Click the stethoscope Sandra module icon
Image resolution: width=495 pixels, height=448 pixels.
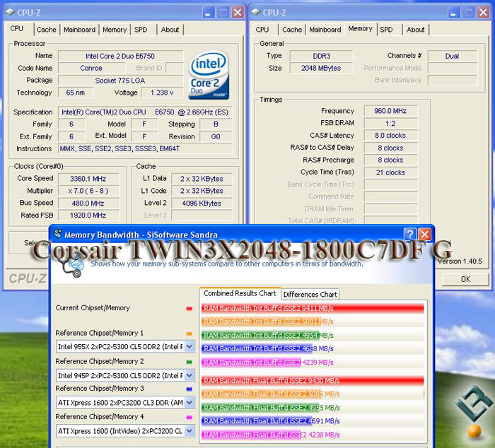73,264
